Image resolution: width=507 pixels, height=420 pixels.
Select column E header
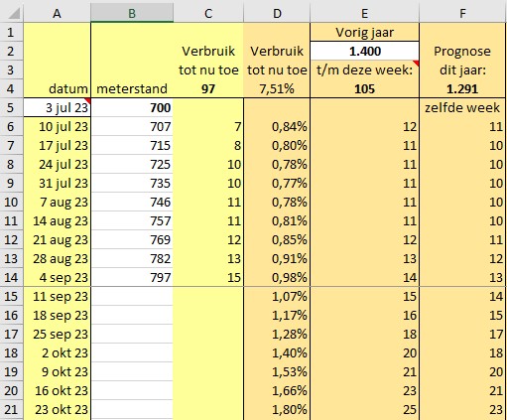pyautogui.click(x=364, y=13)
